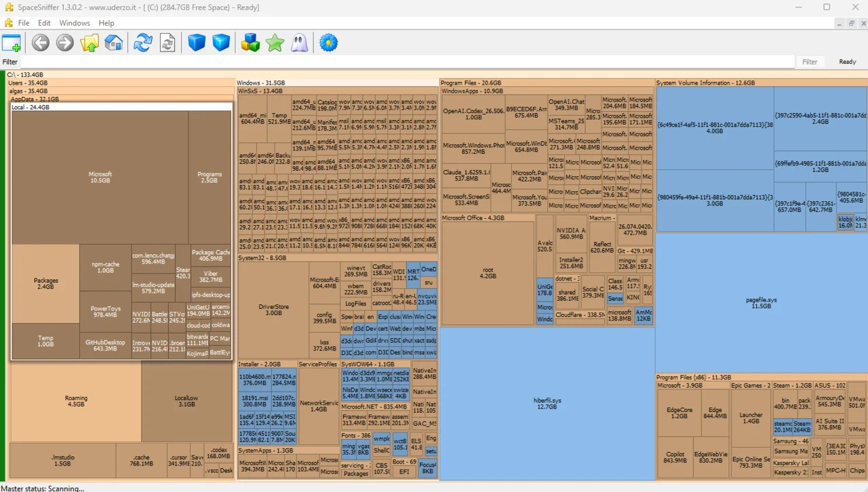The width and height of the screenshot is (868, 492).
Task: Open the Windows menu
Action: (75, 23)
